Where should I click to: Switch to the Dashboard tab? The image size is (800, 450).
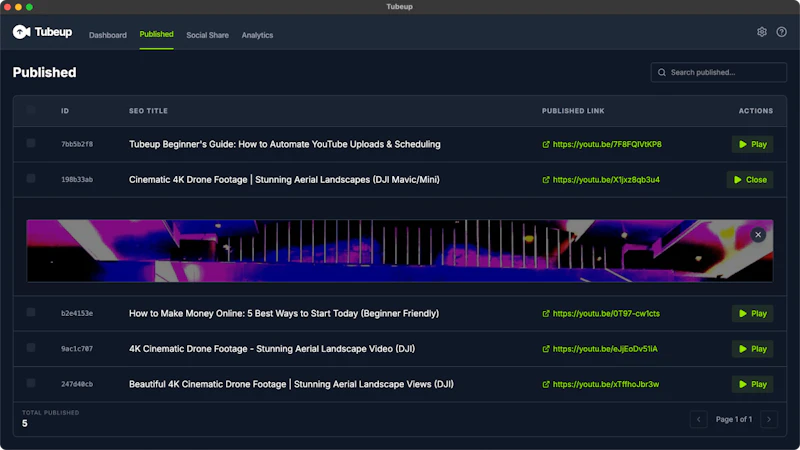108,35
